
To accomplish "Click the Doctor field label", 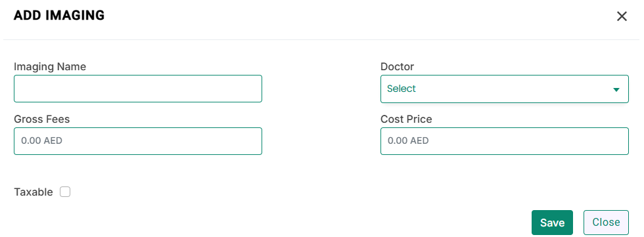I will pyautogui.click(x=397, y=66).
